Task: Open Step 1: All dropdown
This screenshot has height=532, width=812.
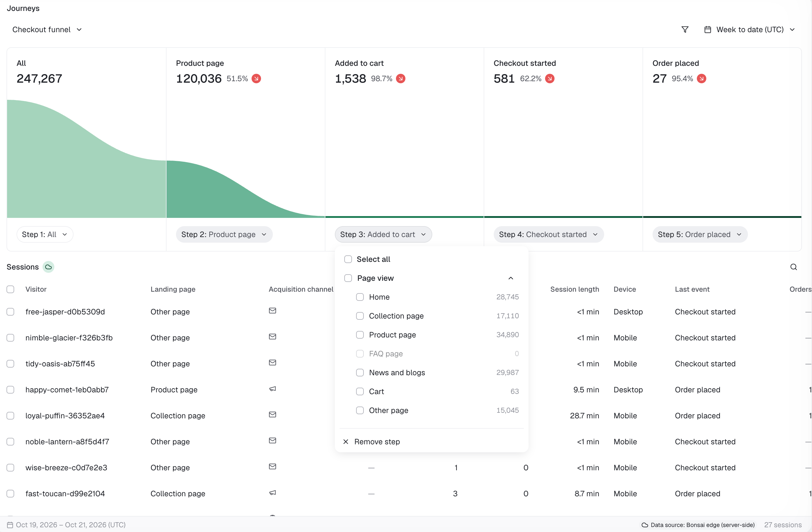Action: point(45,235)
